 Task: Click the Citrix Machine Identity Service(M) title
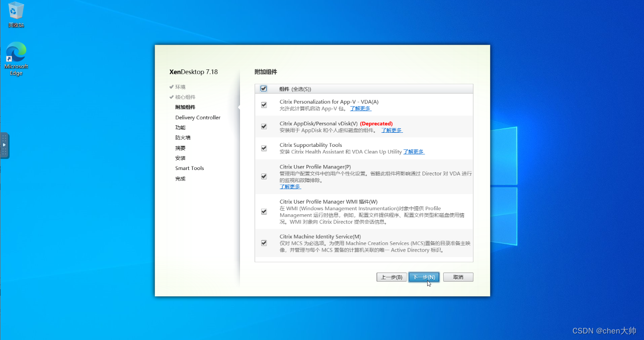point(320,236)
